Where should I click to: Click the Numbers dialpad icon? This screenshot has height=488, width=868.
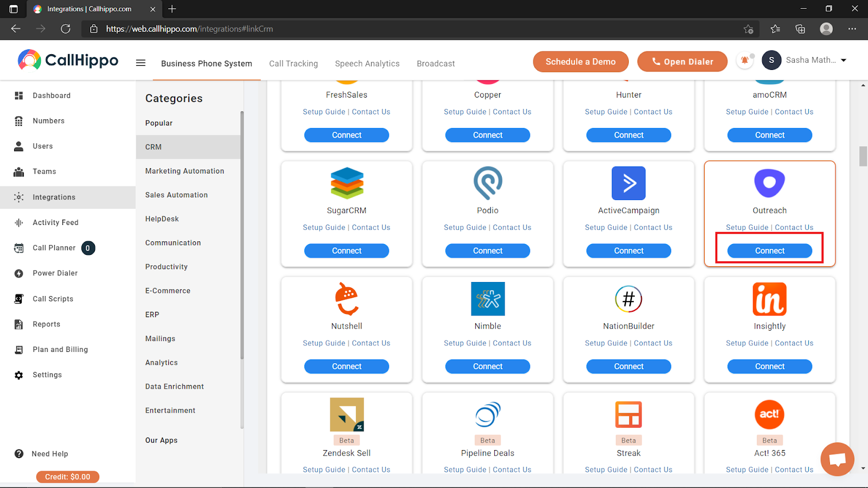click(x=19, y=121)
